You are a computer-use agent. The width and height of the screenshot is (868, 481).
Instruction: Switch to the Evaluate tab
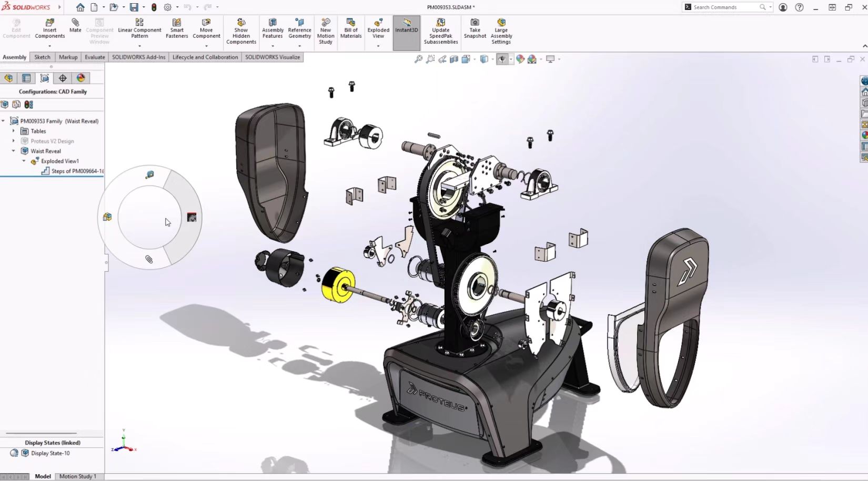pyautogui.click(x=95, y=57)
